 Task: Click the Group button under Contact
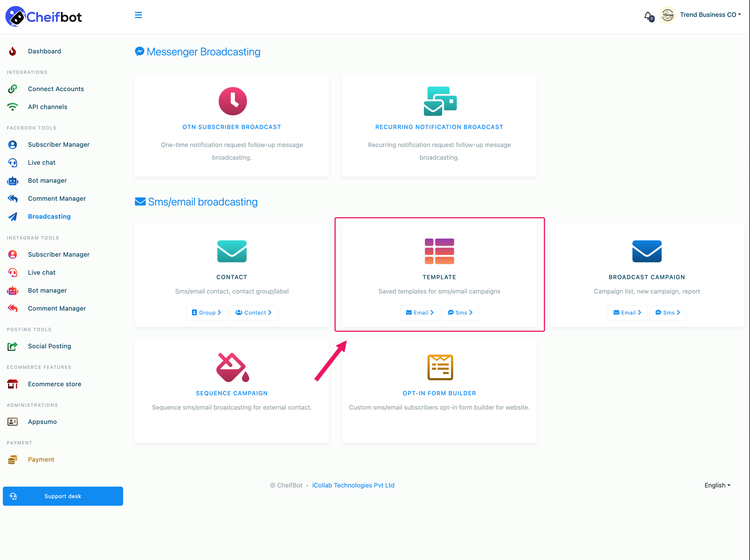click(206, 312)
